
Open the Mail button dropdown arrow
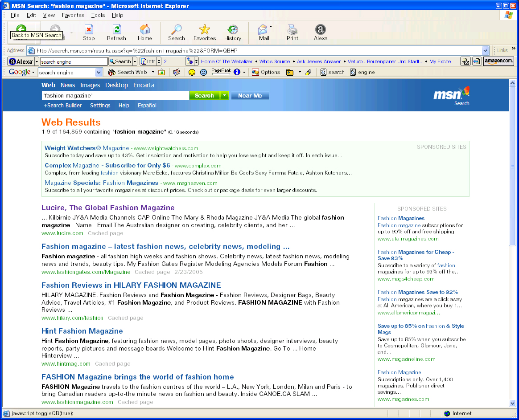[271, 26]
